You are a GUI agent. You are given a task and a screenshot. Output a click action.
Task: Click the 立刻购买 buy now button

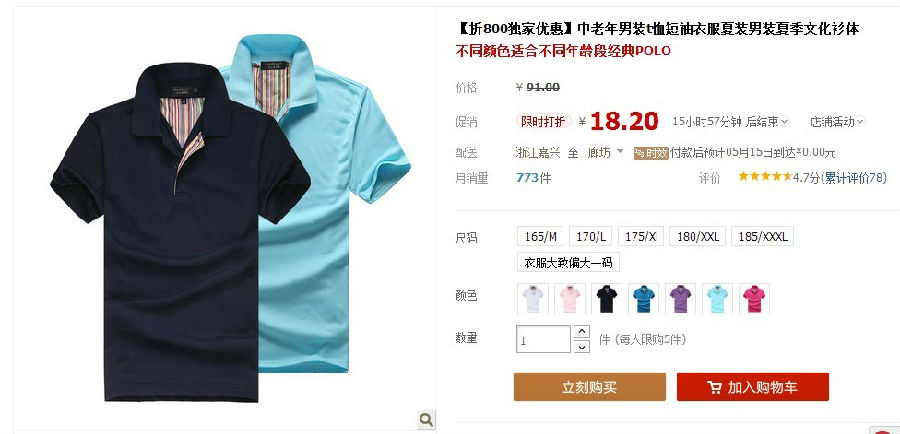pos(589,387)
